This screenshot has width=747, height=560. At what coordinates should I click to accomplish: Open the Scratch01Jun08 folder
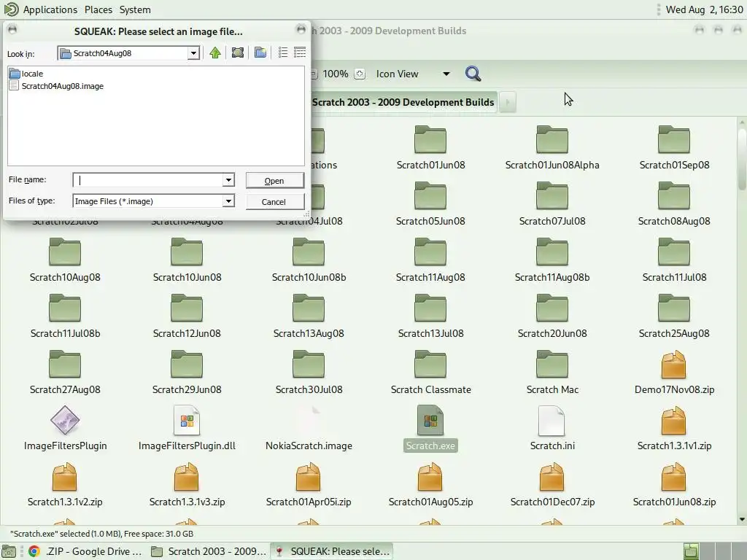tap(430, 149)
